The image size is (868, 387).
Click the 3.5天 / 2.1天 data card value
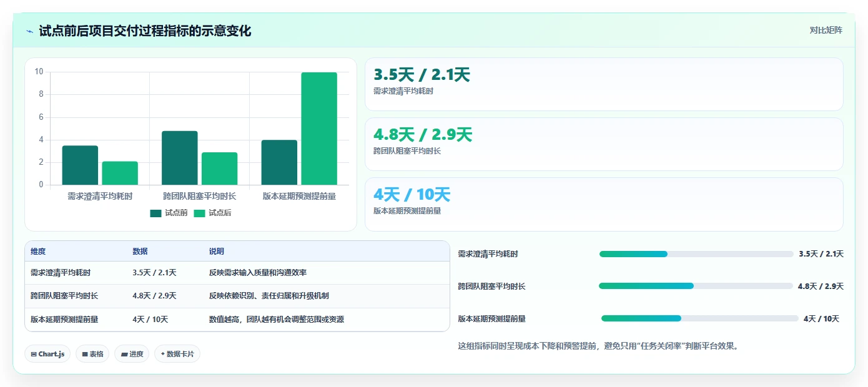(422, 75)
